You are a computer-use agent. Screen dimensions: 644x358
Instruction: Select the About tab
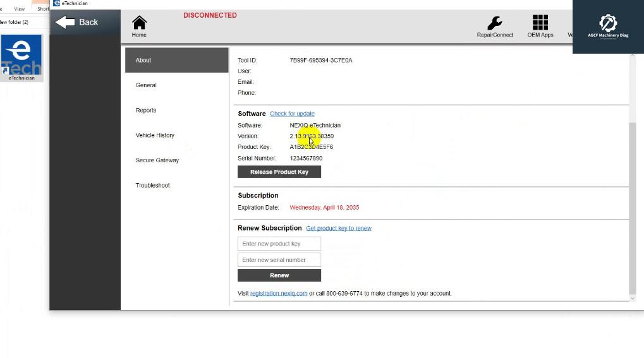176,60
